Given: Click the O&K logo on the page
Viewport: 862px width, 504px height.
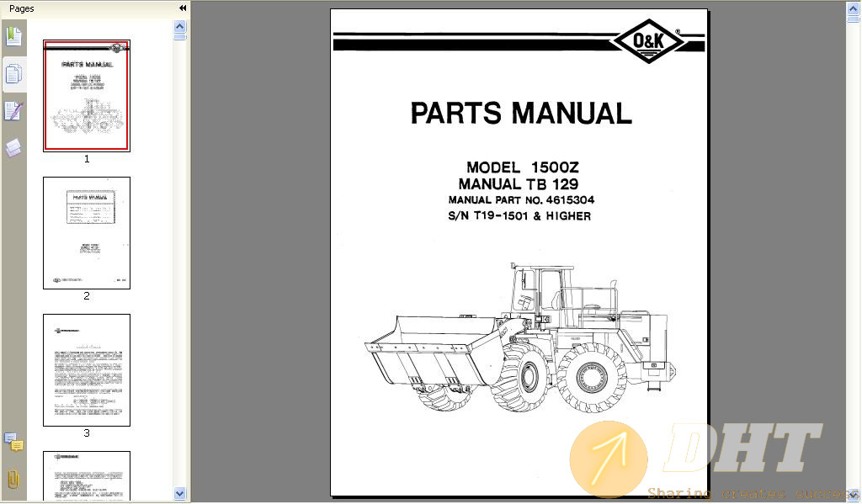Looking at the screenshot, I should click(x=649, y=41).
